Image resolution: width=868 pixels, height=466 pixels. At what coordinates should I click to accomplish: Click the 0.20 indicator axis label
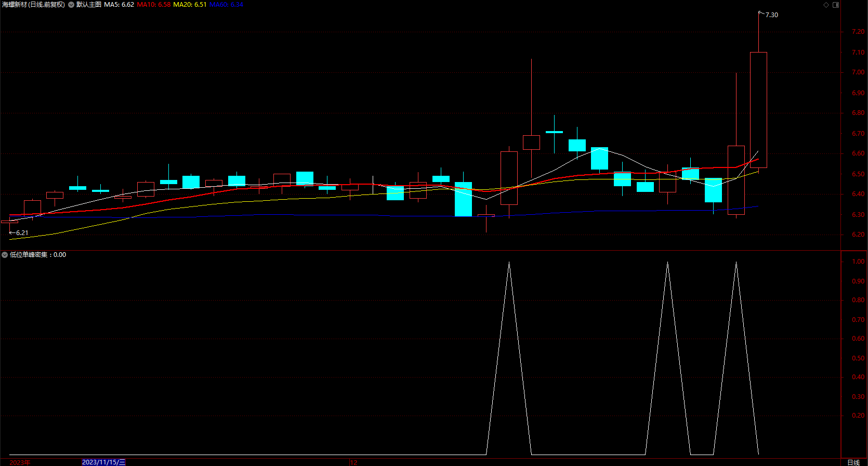pos(858,416)
